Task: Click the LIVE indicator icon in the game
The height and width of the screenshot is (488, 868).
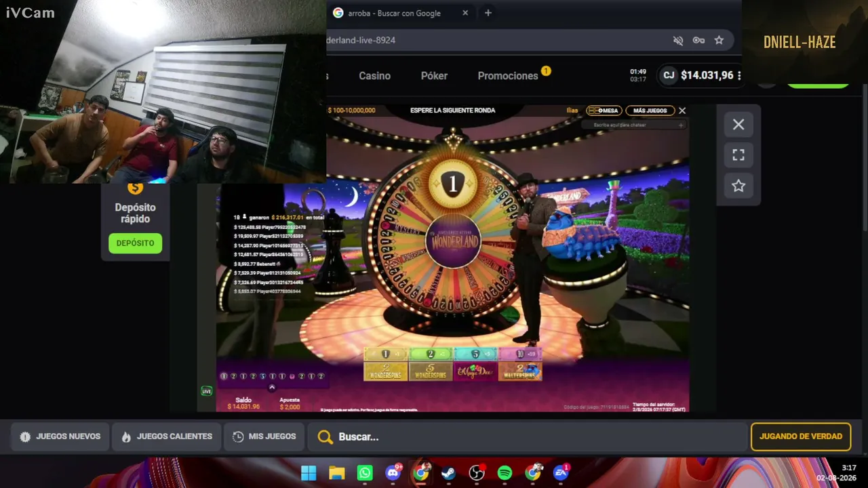Action: (207, 391)
